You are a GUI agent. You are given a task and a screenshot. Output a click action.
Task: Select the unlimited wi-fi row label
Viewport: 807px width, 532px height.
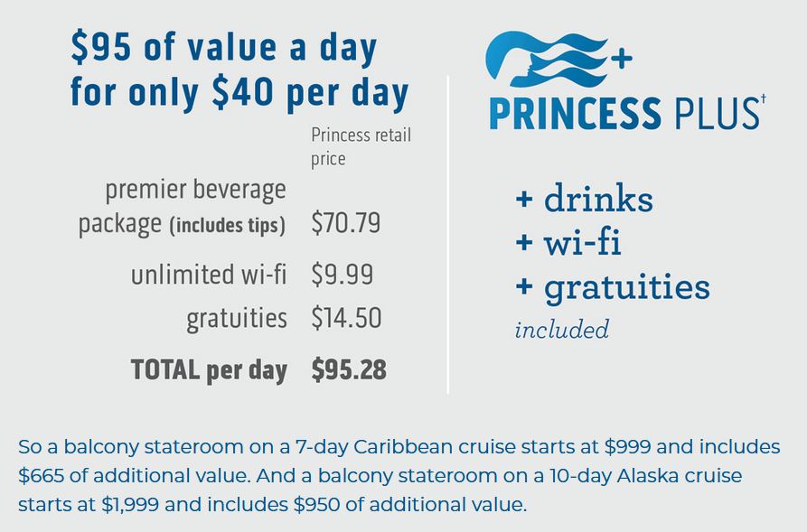[x=209, y=274]
